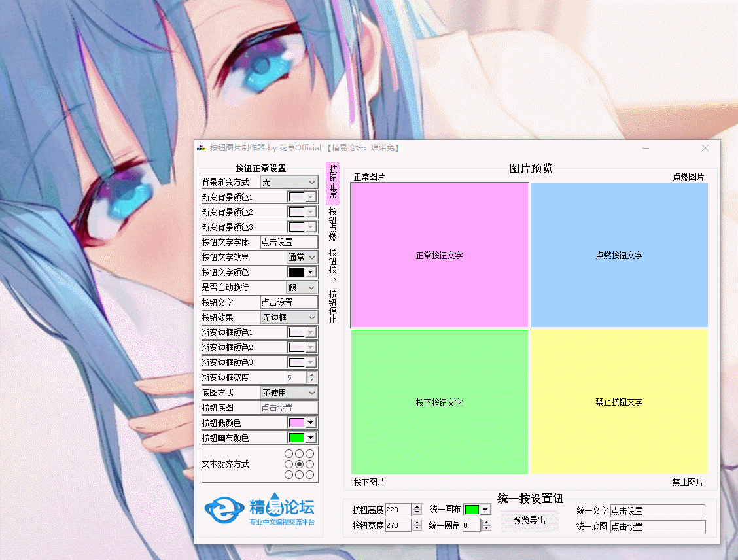Pick the black 按钮文字颜色 swatch
This screenshot has height=560, width=738.
[x=296, y=272]
